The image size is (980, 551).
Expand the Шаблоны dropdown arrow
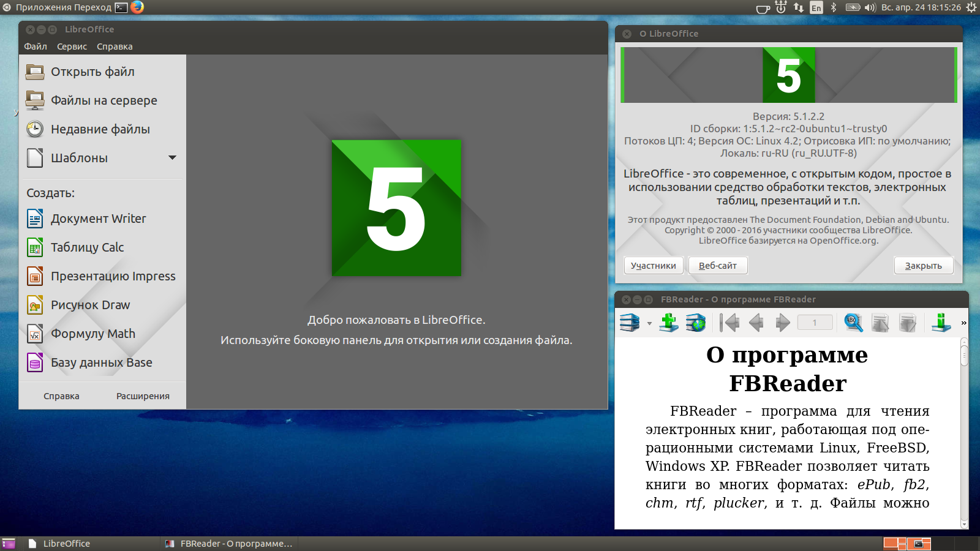tap(172, 158)
